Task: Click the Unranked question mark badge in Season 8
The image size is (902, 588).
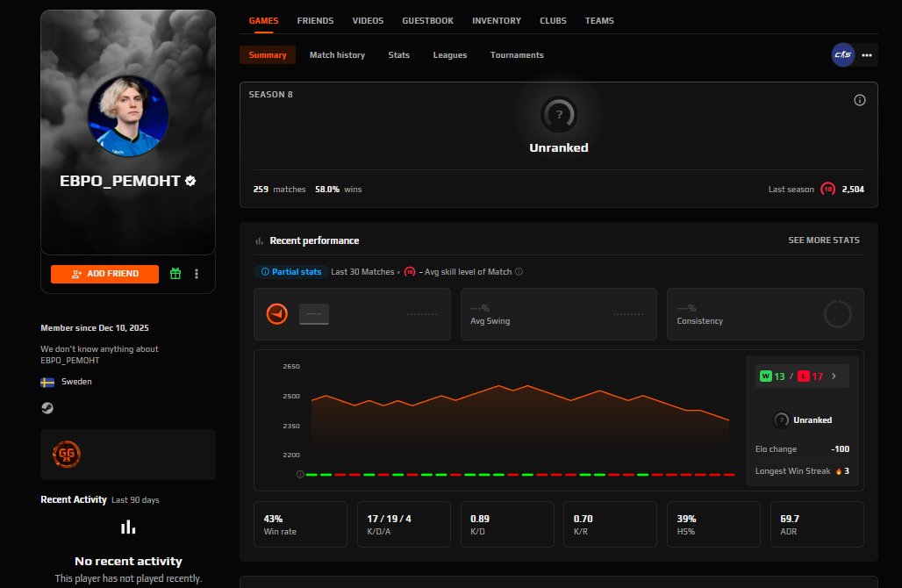Action: click(559, 114)
